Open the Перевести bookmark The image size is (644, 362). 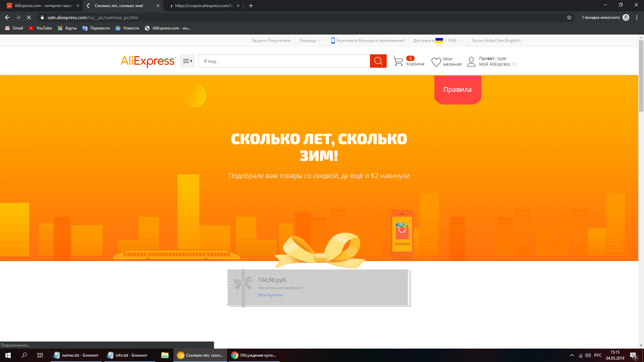pyautogui.click(x=96, y=28)
